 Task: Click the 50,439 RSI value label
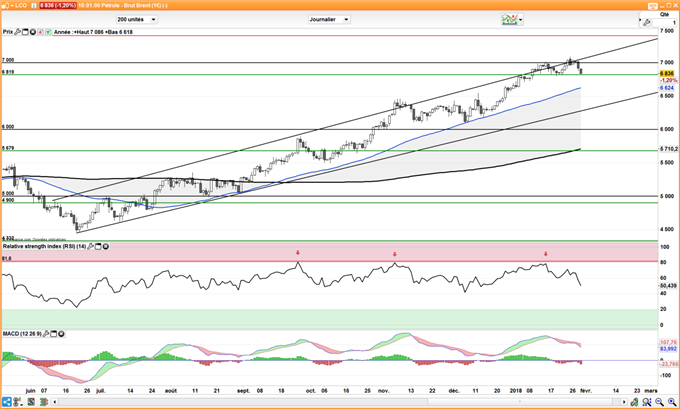pos(668,286)
